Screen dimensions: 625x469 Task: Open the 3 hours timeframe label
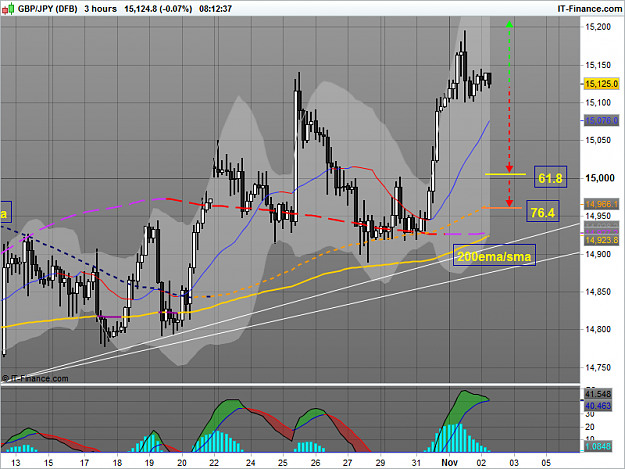coord(100,9)
